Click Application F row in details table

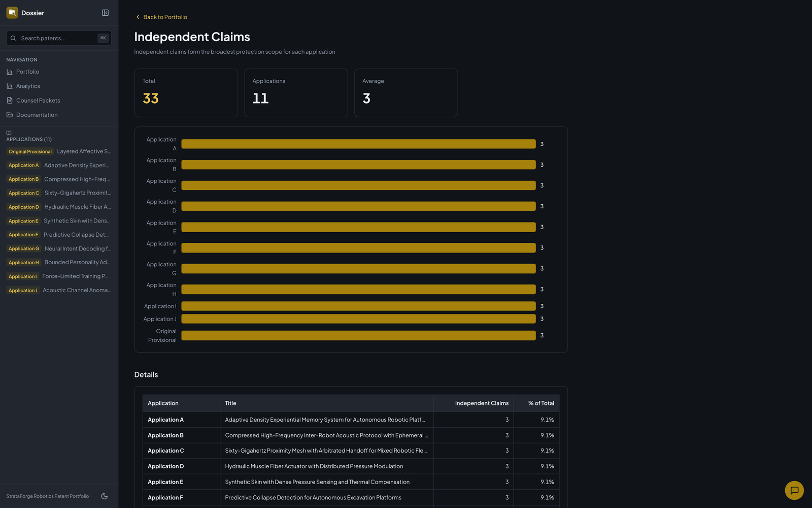(351, 498)
